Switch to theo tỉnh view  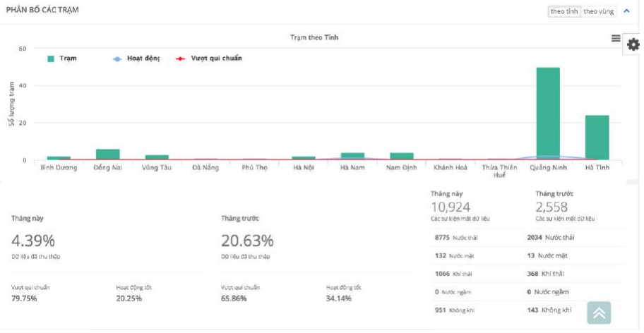coord(564,11)
